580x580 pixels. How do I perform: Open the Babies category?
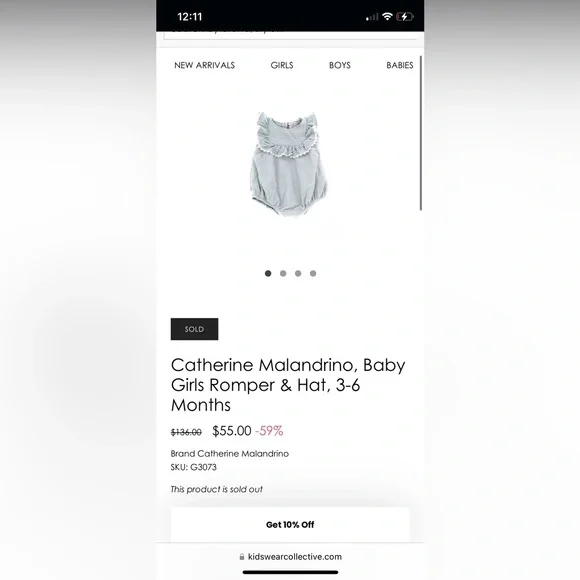coord(399,65)
